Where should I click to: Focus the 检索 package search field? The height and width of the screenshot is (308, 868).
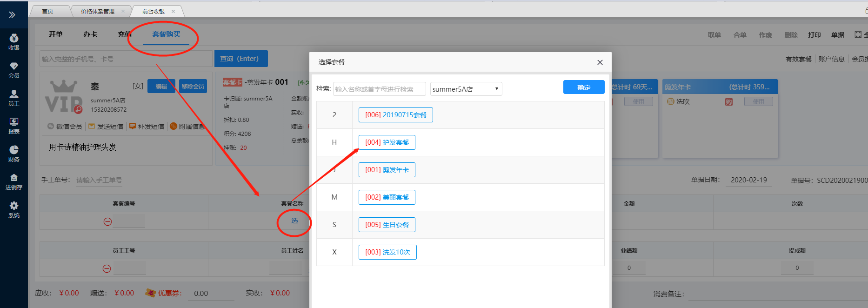coord(379,89)
